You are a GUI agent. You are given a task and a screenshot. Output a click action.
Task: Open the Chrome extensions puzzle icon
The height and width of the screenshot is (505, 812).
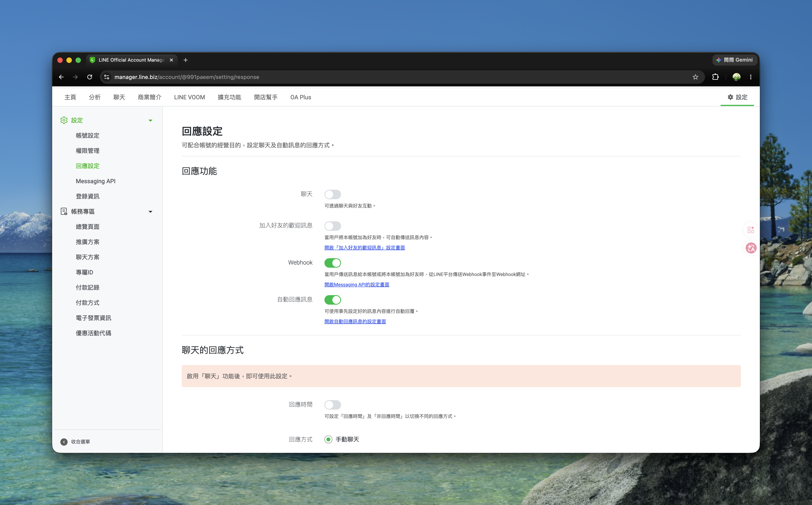click(x=715, y=77)
